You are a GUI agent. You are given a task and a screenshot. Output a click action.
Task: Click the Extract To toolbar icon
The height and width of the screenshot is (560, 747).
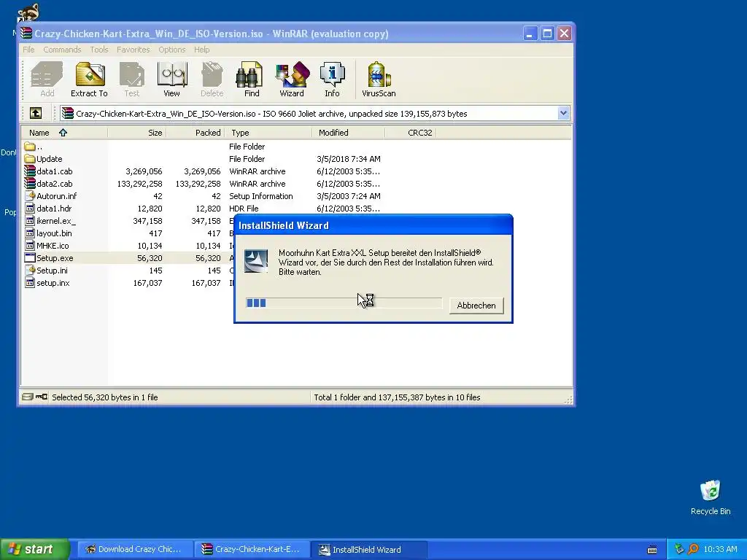pyautogui.click(x=89, y=79)
